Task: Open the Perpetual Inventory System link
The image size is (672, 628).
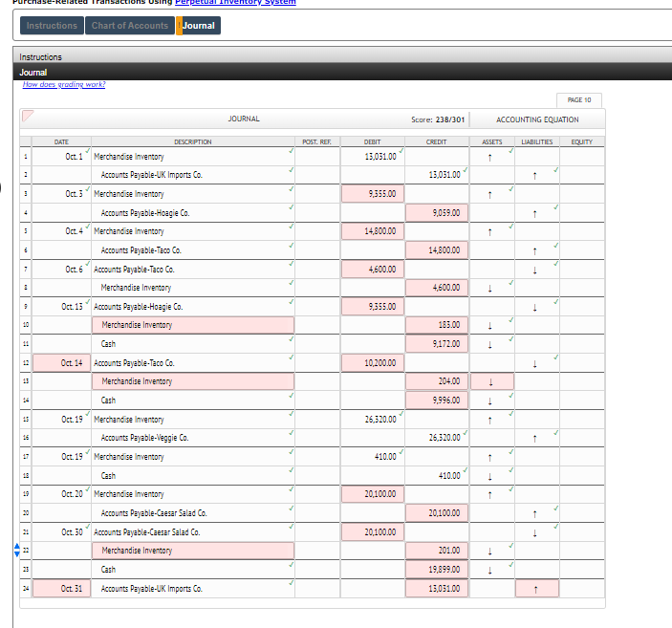Action: click(235, 2)
